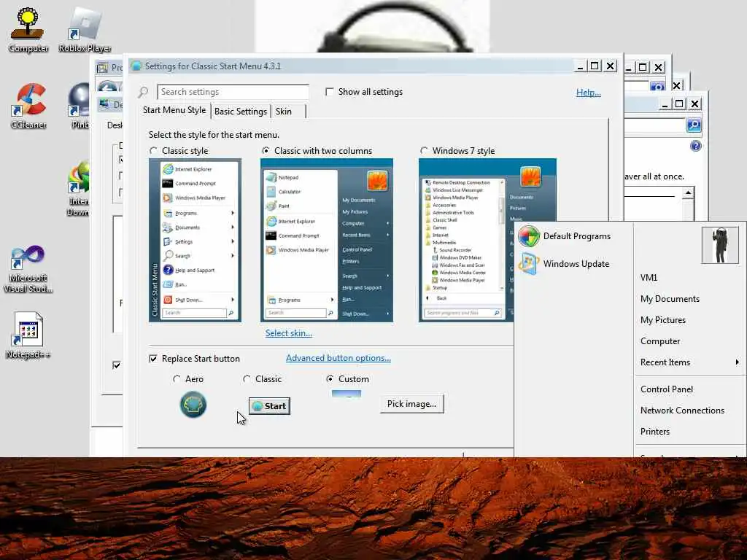747x560 pixels.
Task: Click the blue help question mark icon
Action: pyautogui.click(x=695, y=146)
